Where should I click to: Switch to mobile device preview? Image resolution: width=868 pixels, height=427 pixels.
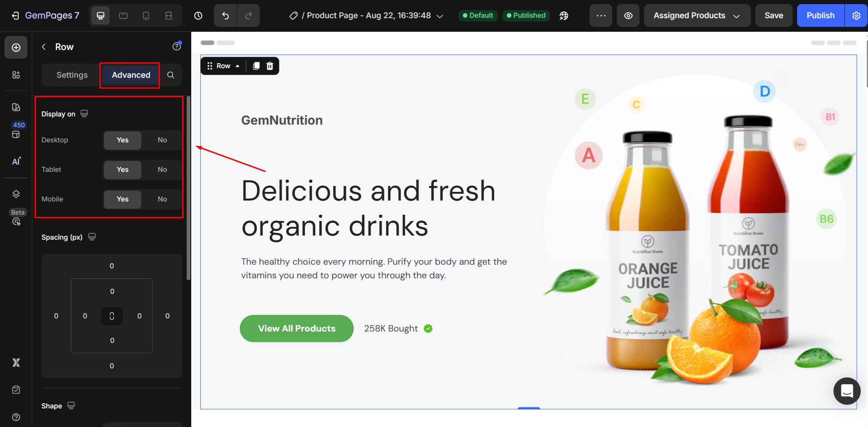coord(146,16)
